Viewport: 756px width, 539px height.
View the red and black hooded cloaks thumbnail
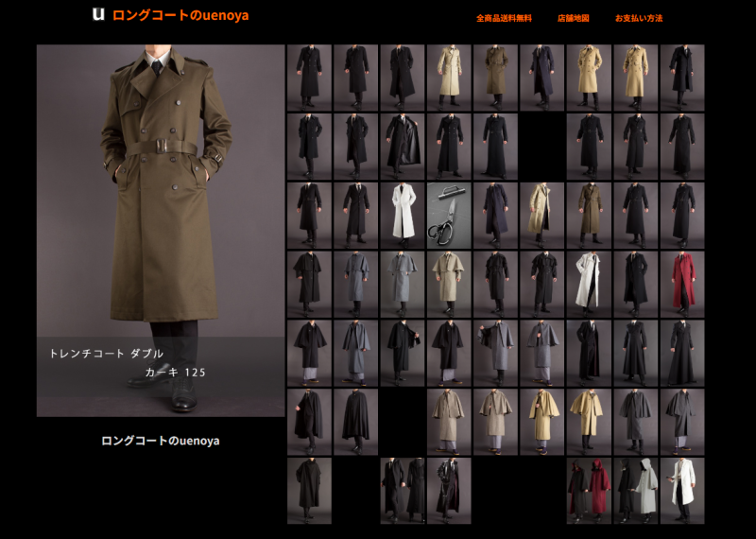point(589,490)
